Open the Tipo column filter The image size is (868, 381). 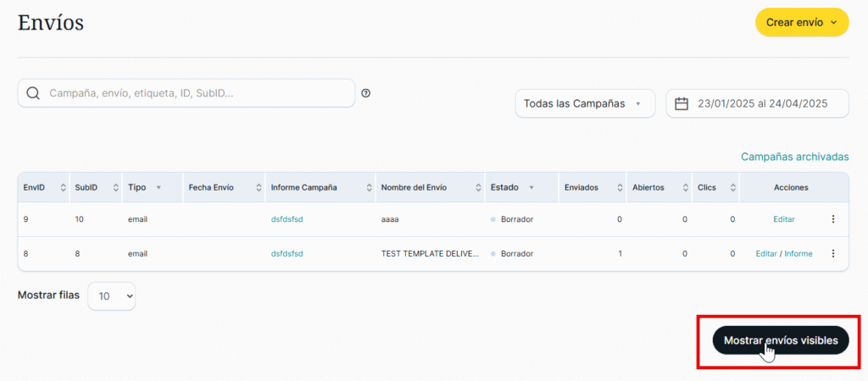(x=159, y=187)
